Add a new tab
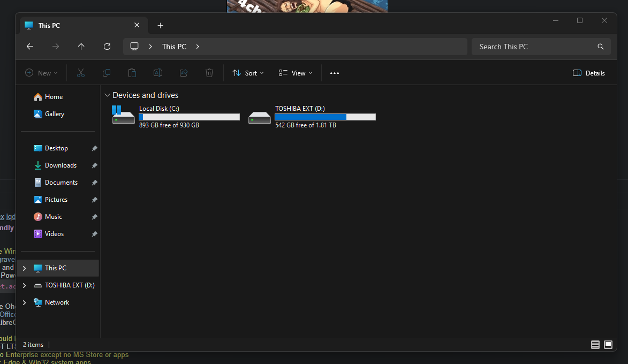Image resolution: width=628 pixels, height=364 pixels. [160, 26]
